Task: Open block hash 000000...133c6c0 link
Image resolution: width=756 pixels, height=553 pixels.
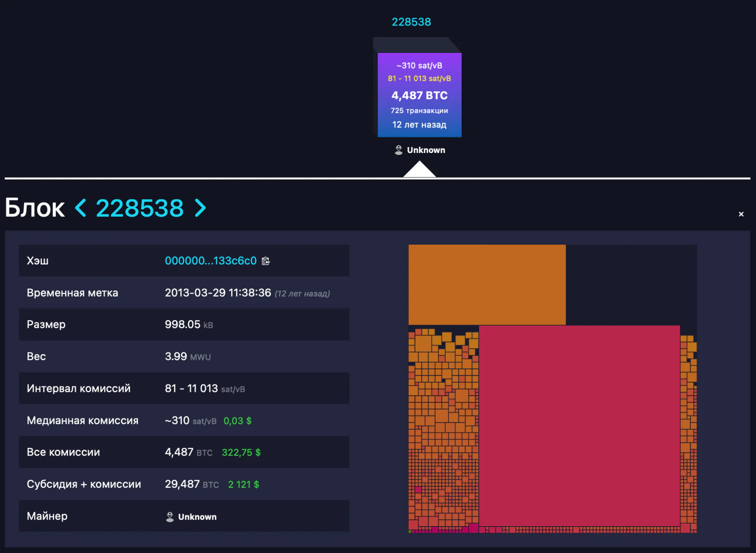Action: (210, 261)
